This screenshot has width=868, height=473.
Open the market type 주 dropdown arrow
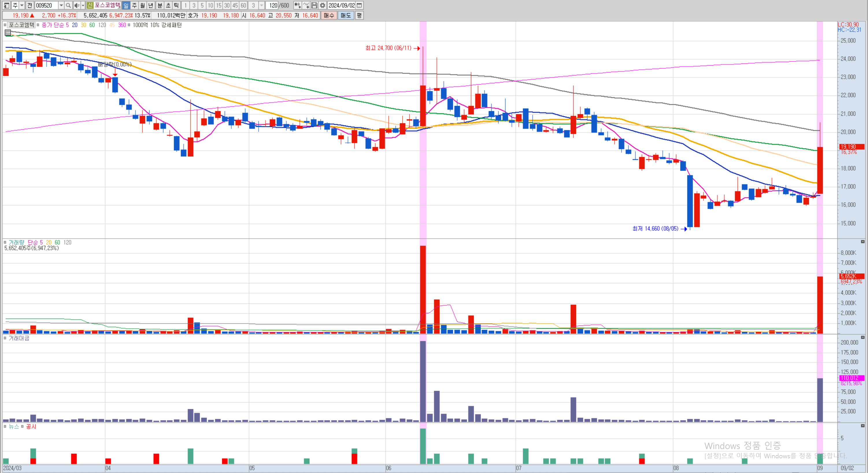(22, 5)
